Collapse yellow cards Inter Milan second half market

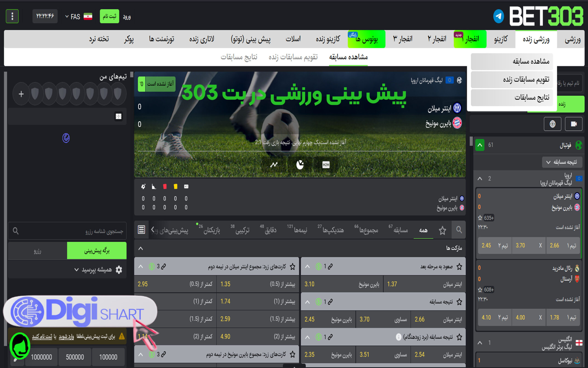pos(141,267)
